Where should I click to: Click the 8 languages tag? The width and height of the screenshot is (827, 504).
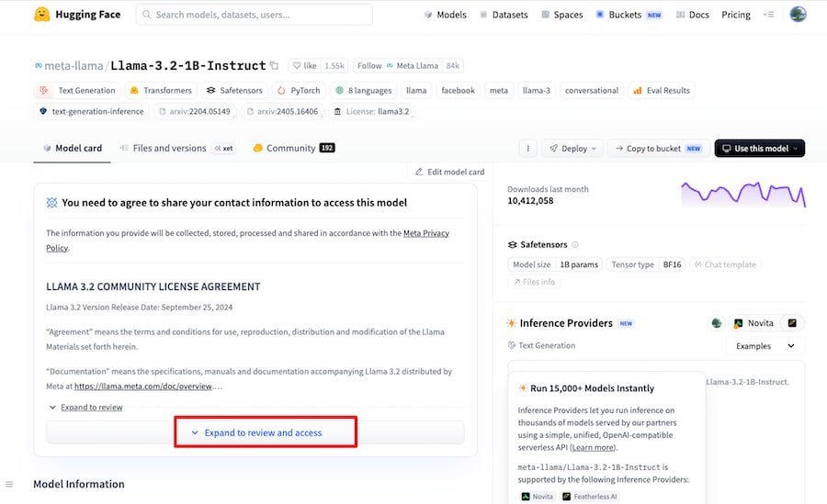(363, 90)
